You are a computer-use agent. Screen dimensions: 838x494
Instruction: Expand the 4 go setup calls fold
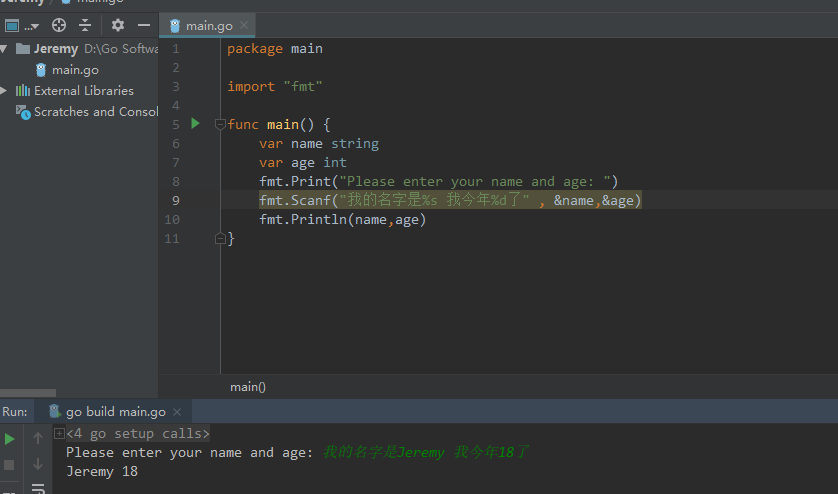(x=59, y=434)
